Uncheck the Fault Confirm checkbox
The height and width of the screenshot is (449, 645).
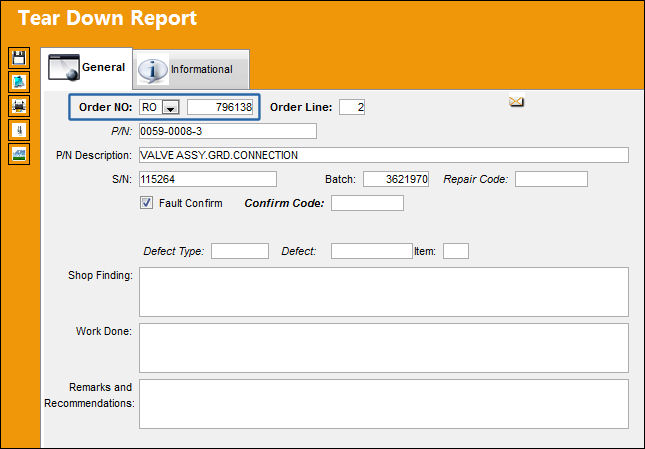(x=146, y=203)
